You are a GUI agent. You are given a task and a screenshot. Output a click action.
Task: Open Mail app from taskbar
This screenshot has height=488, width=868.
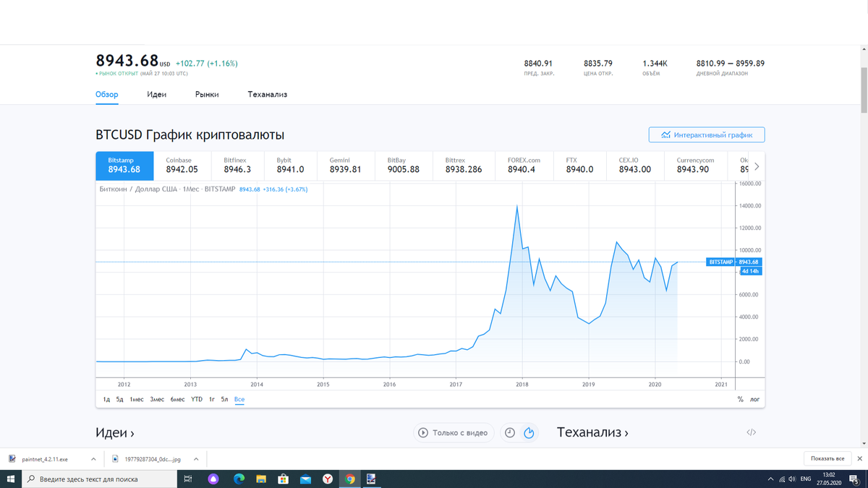click(305, 479)
